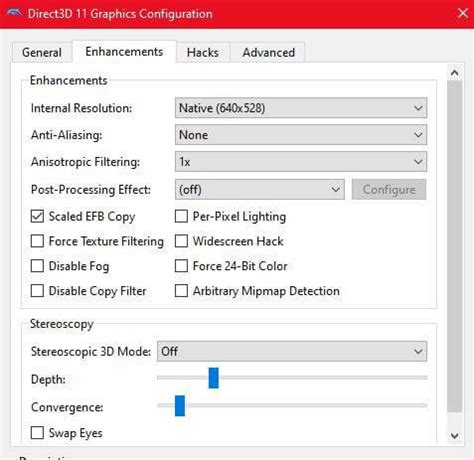This screenshot has width=474, height=460.
Task: Go to the Advanced tab
Action: tap(268, 52)
